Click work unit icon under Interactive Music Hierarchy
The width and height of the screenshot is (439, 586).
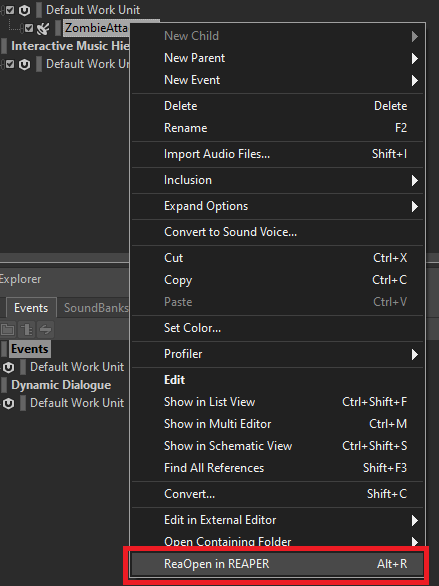click(24, 64)
